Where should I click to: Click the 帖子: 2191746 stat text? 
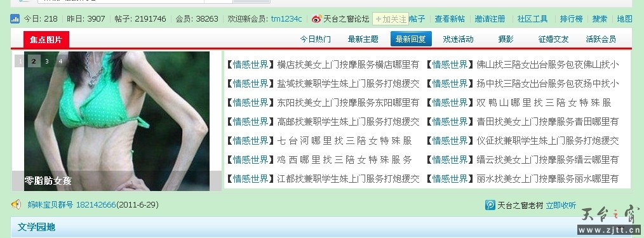pyautogui.click(x=140, y=19)
